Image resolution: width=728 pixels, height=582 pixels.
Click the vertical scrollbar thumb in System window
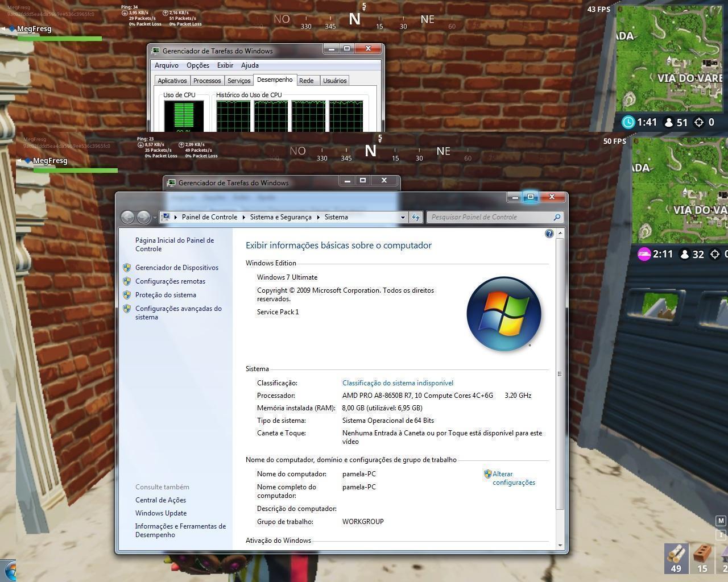[x=560, y=373]
